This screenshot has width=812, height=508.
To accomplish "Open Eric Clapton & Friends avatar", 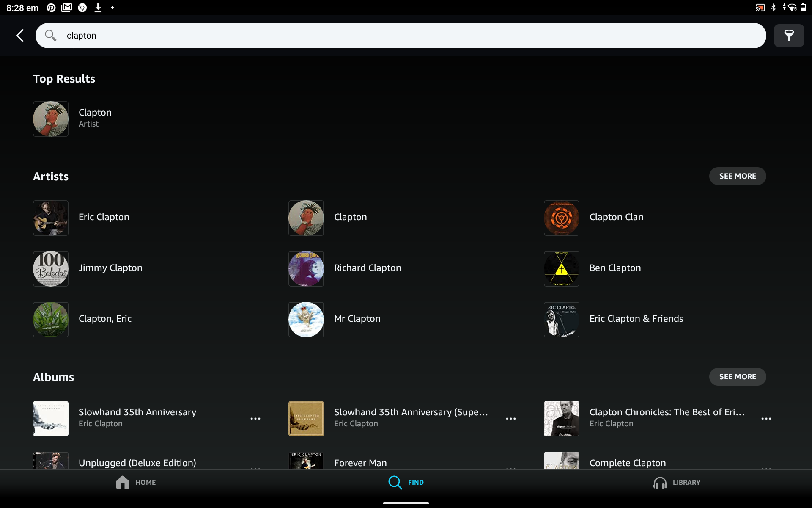I will click(562, 320).
